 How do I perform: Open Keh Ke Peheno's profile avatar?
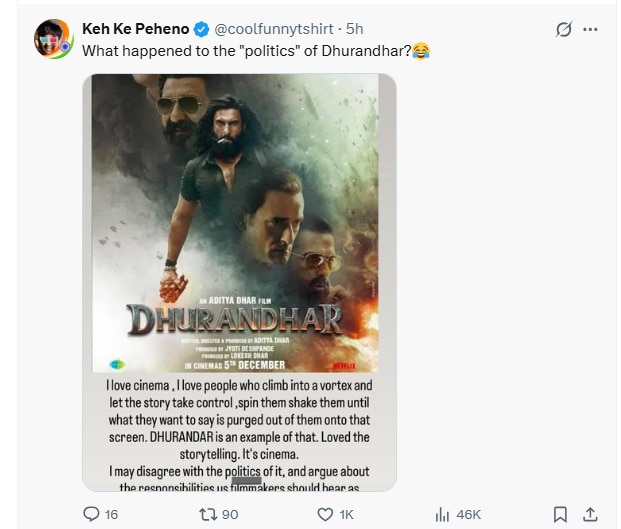(52, 38)
